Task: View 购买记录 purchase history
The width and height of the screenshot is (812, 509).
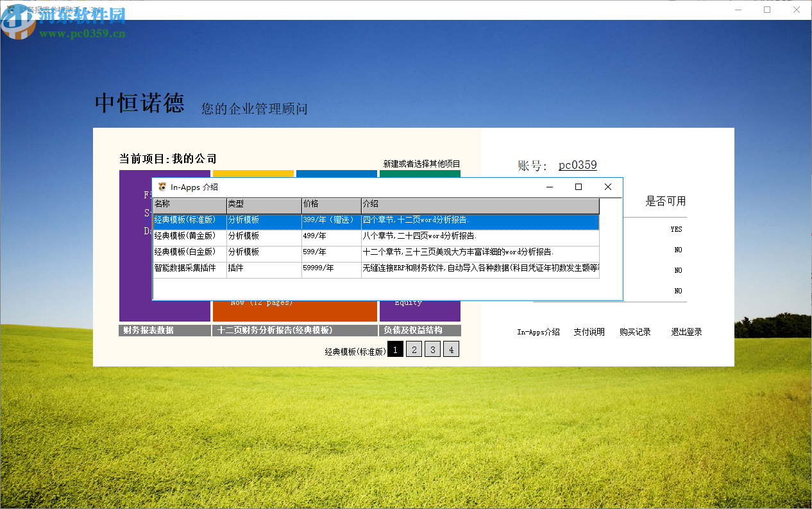Action: 636,332
